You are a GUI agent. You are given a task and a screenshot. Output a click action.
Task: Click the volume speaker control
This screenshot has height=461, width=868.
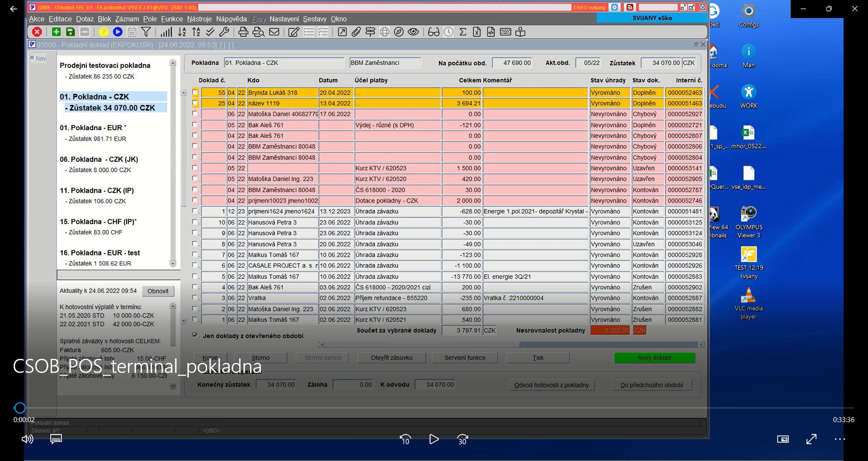pyautogui.click(x=28, y=439)
